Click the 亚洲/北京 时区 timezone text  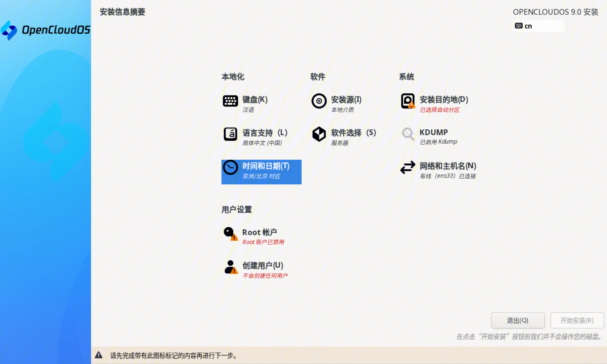[x=261, y=176]
